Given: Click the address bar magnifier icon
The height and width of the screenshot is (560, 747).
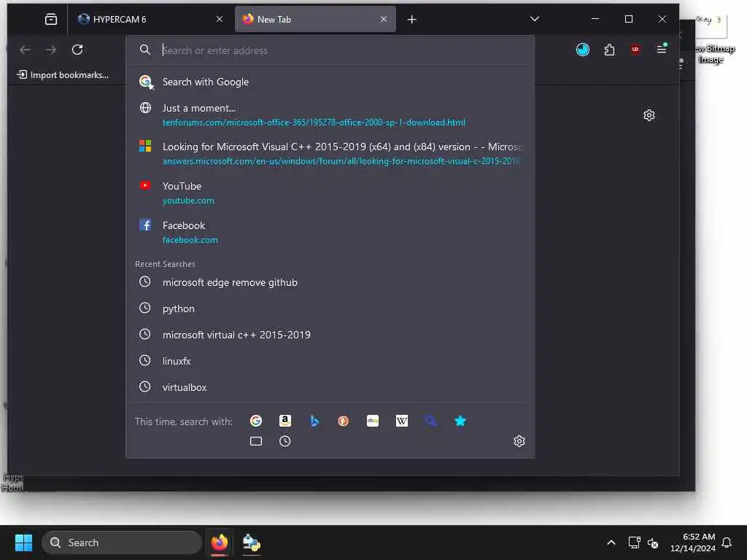Looking at the screenshot, I should click(145, 50).
